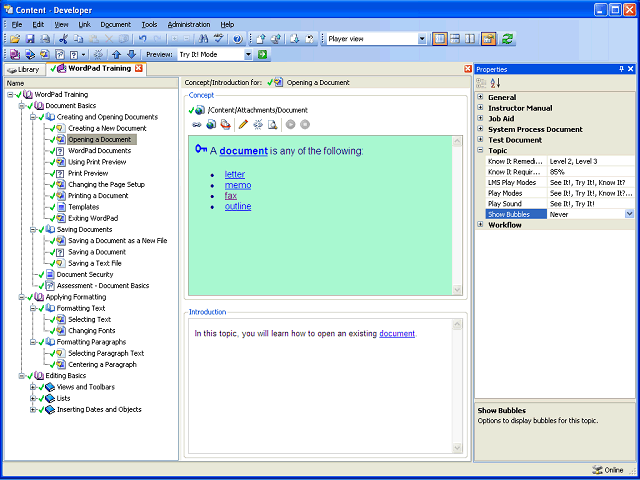Viewport: 640px width, 480px height.
Task: Follow the 'memo' hyperlink
Action: click(x=238, y=185)
